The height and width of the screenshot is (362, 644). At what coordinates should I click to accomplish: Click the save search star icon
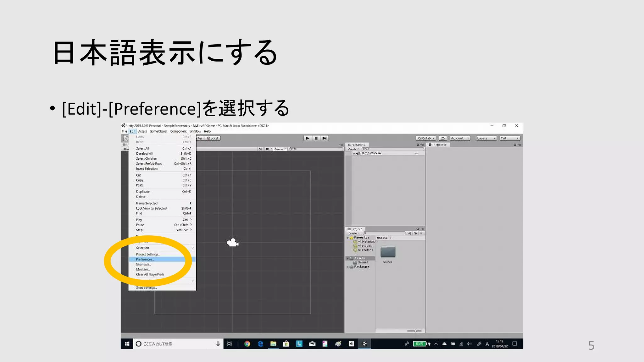click(421, 233)
